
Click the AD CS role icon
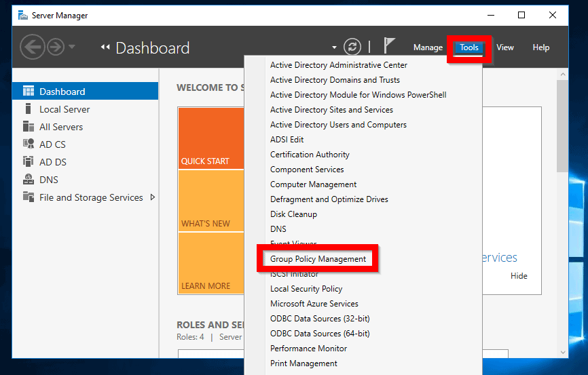tap(28, 144)
